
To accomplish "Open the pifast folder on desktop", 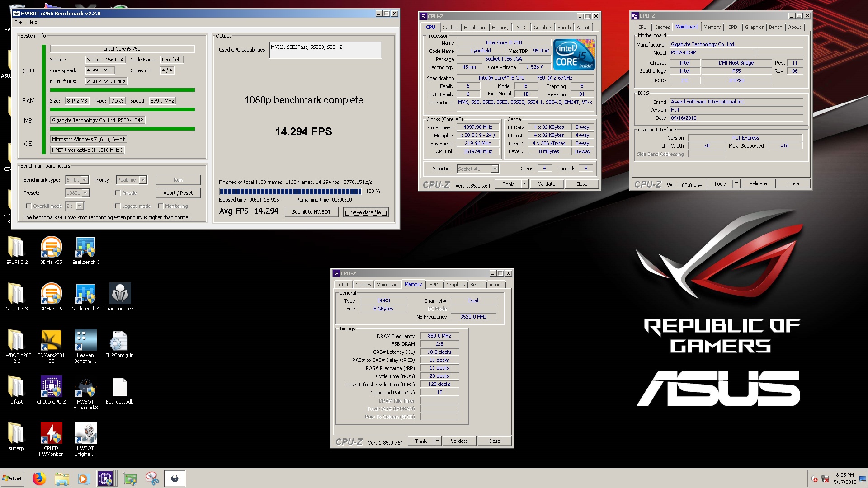I will 16,390.
